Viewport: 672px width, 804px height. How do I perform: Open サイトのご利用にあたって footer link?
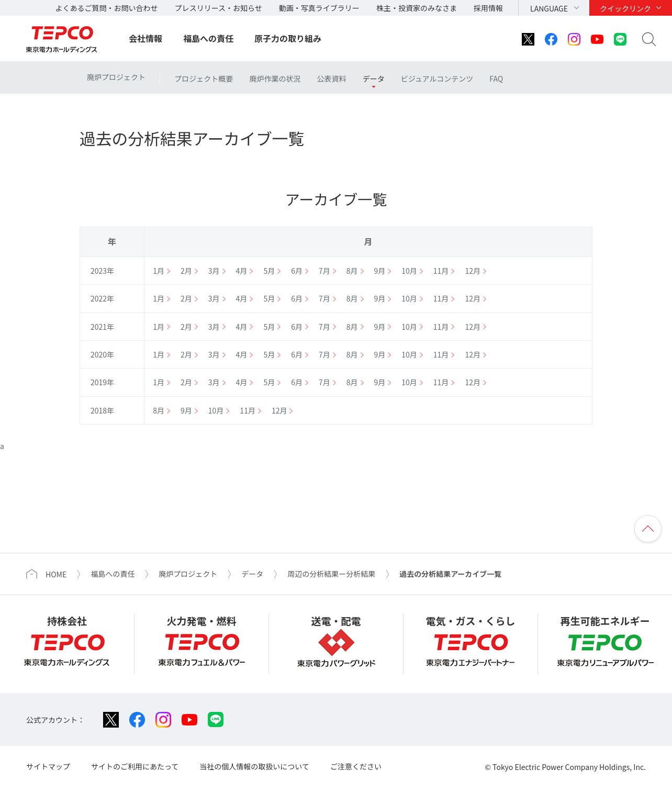(x=135, y=767)
